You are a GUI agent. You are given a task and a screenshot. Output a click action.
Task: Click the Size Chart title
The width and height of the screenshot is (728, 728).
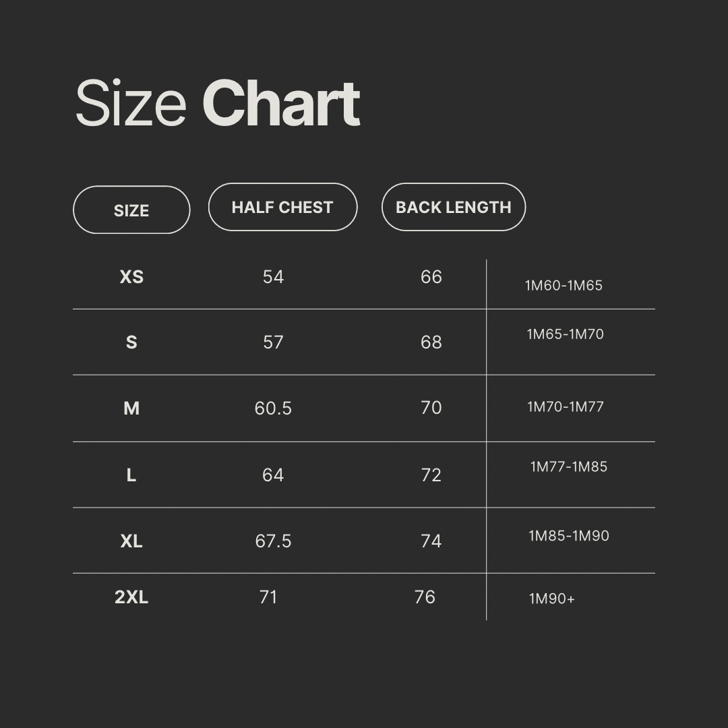218,104
